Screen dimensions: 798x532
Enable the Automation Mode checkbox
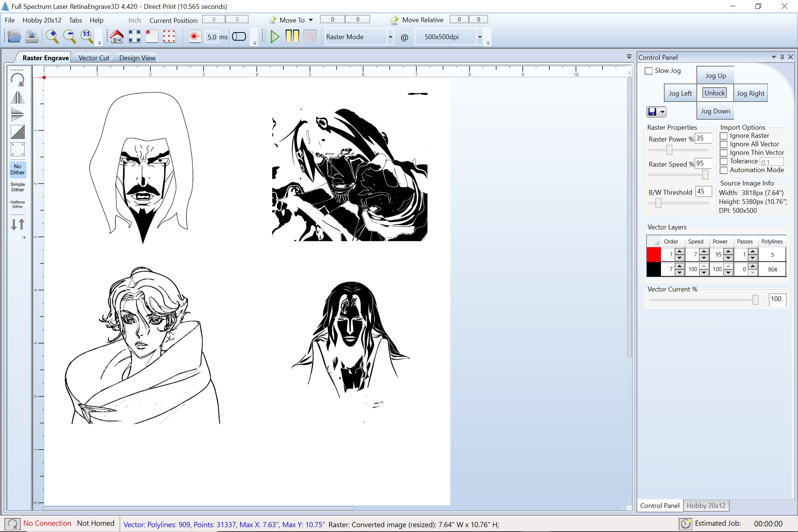(724, 170)
